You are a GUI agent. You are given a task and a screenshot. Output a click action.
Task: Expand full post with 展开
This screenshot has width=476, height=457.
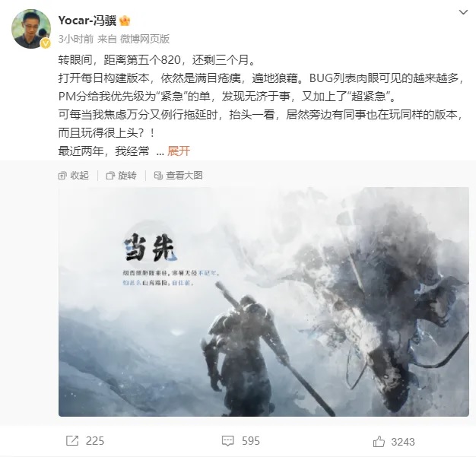click(x=179, y=151)
